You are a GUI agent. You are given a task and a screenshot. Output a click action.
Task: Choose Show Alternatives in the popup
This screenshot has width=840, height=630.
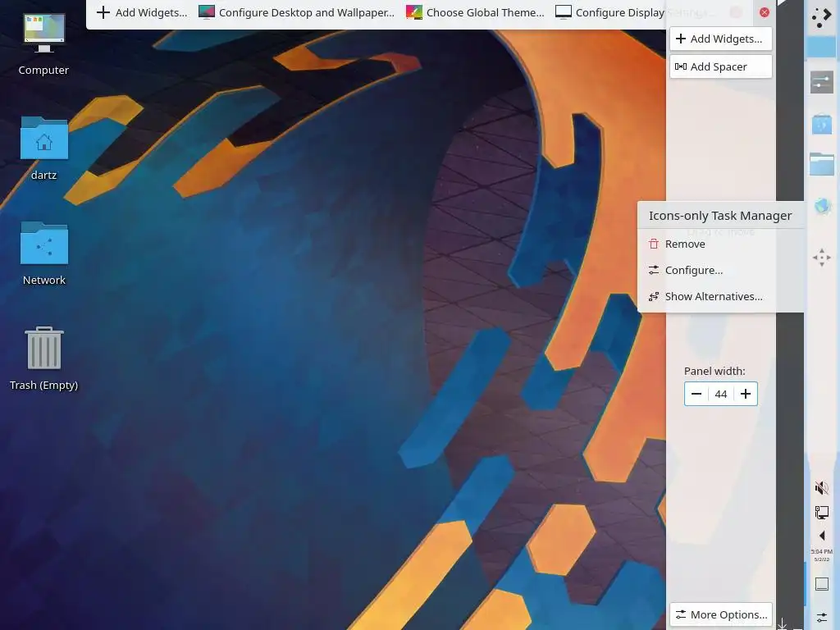(720, 296)
